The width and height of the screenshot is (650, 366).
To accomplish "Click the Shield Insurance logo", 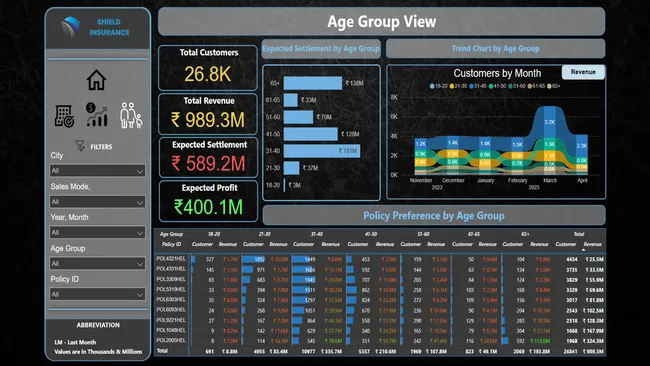I will (71, 27).
